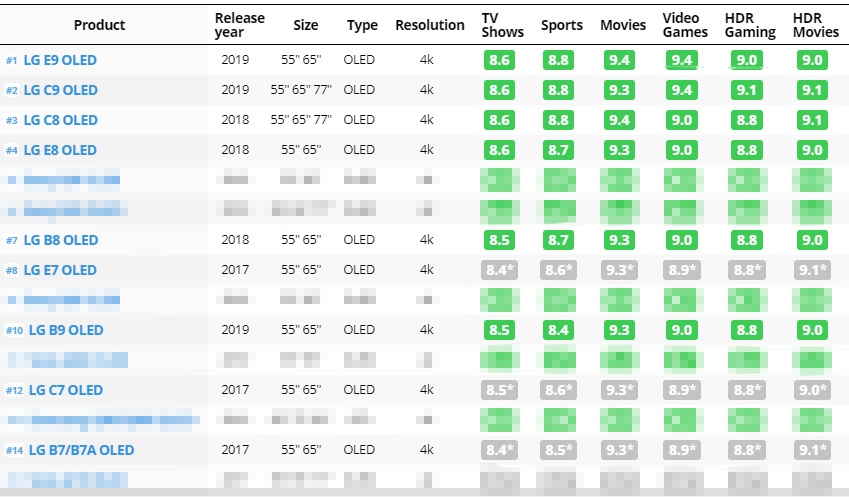Click LG B9 OLED's Sports score 8.4 badge
Viewport: 849px width, 497px height.
(x=559, y=330)
